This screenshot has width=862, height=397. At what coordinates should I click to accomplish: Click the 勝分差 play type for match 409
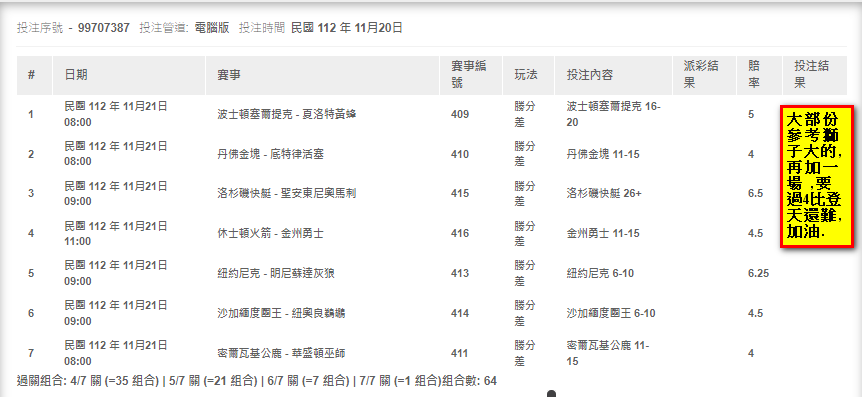click(524, 114)
